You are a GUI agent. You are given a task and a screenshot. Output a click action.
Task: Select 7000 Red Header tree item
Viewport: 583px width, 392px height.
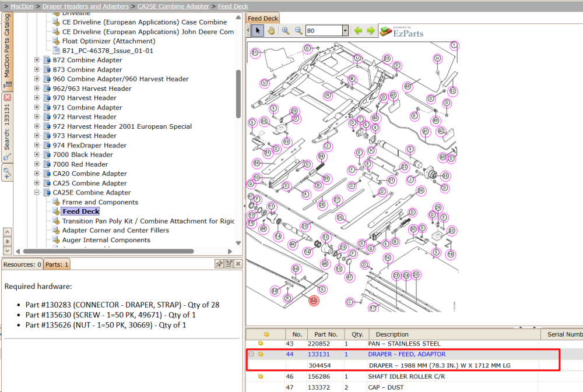[x=80, y=164]
